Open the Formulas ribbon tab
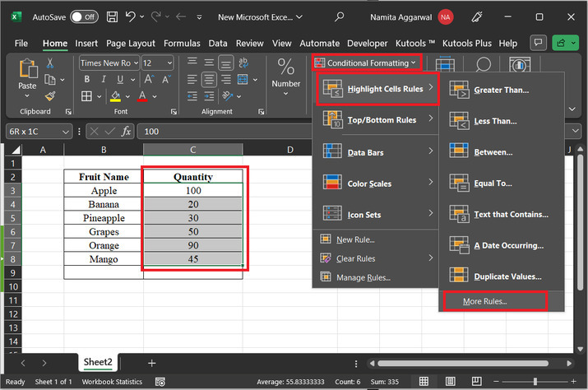 click(x=182, y=43)
